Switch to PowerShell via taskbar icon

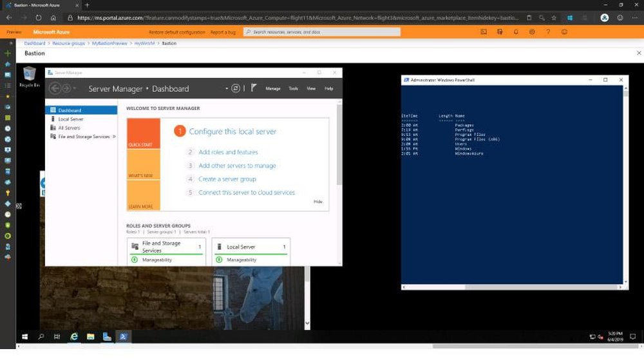pyautogui.click(x=123, y=336)
